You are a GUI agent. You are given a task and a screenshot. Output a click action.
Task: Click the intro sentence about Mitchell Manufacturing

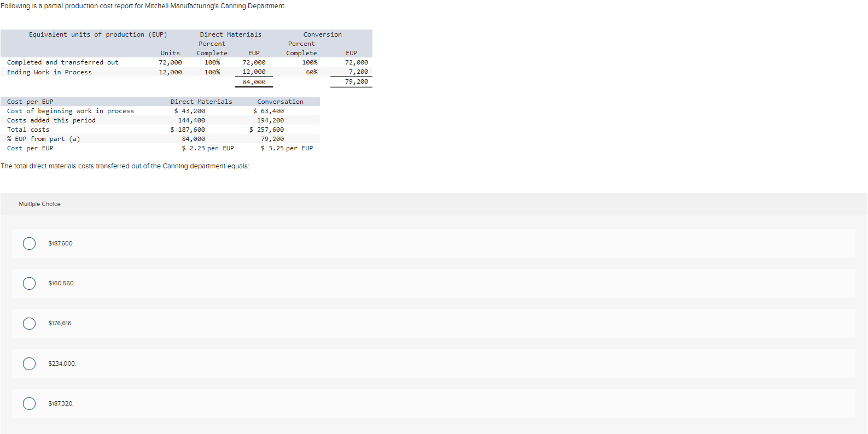(x=143, y=6)
